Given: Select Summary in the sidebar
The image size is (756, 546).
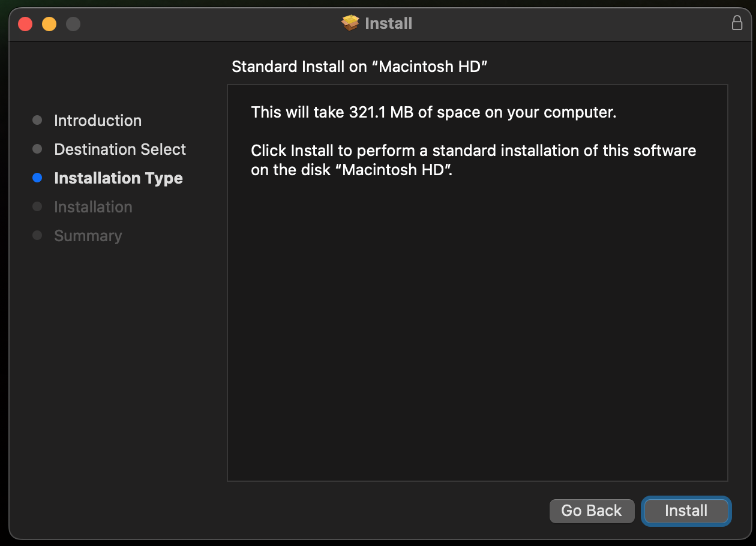Looking at the screenshot, I should [x=88, y=235].
